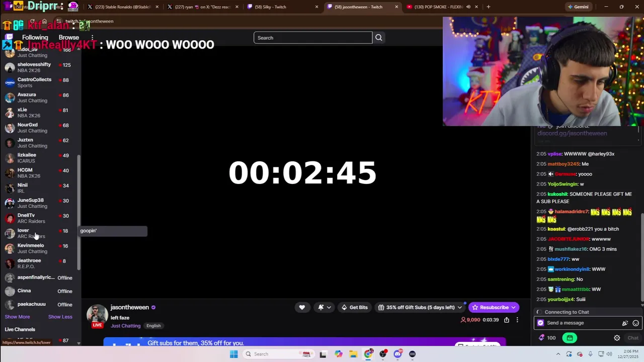Image resolution: width=644 pixels, height=362 pixels.
Task: Open a new browser tab with plus button
Action: (x=488, y=7)
